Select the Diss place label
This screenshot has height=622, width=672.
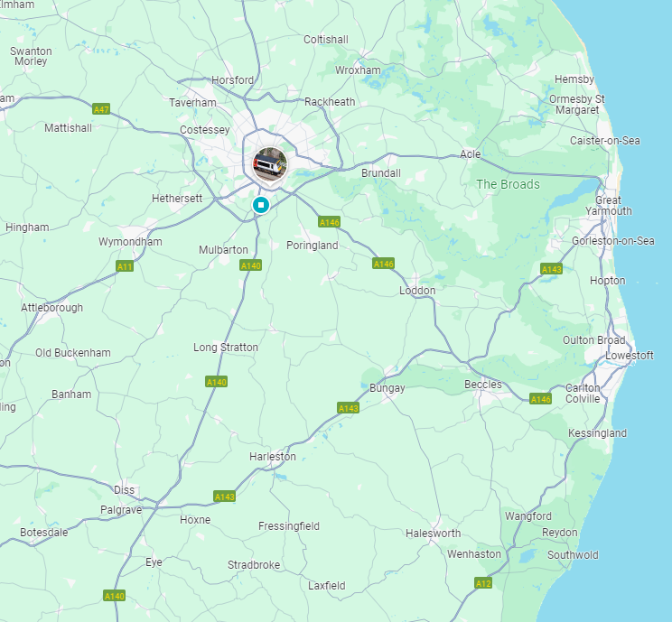tap(124, 489)
